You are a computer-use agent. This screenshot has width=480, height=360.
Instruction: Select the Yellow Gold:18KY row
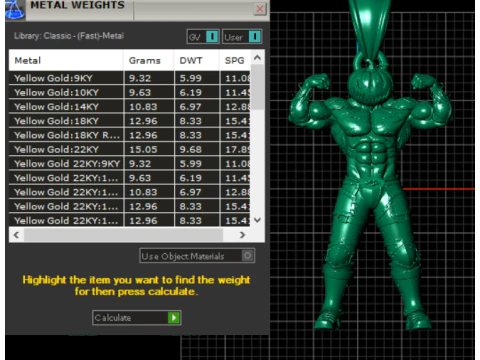(129, 121)
